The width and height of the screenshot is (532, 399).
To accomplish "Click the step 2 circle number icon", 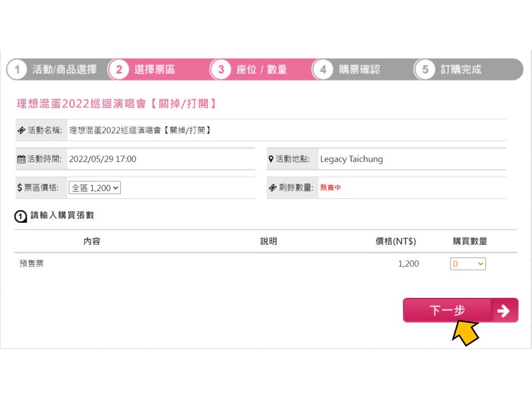I will (119, 70).
